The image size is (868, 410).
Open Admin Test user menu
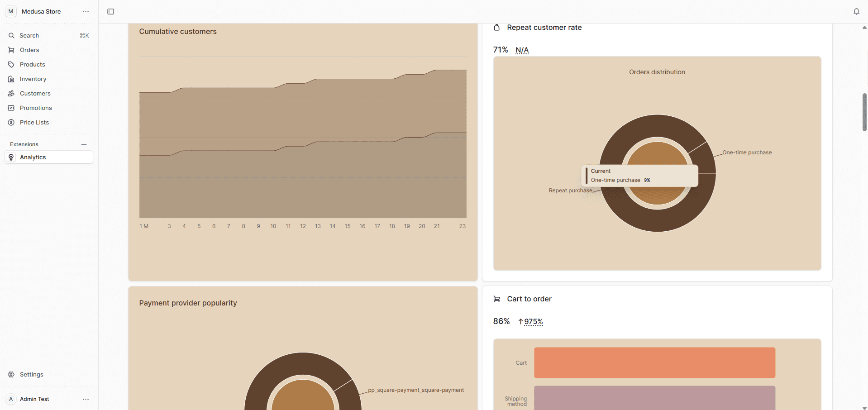[x=86, y=399]
